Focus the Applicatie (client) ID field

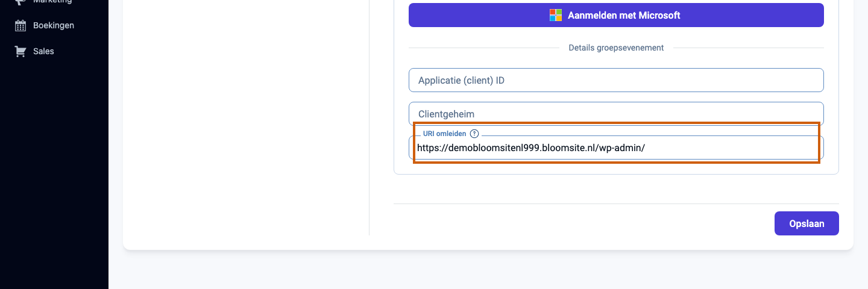coord(616,80)
